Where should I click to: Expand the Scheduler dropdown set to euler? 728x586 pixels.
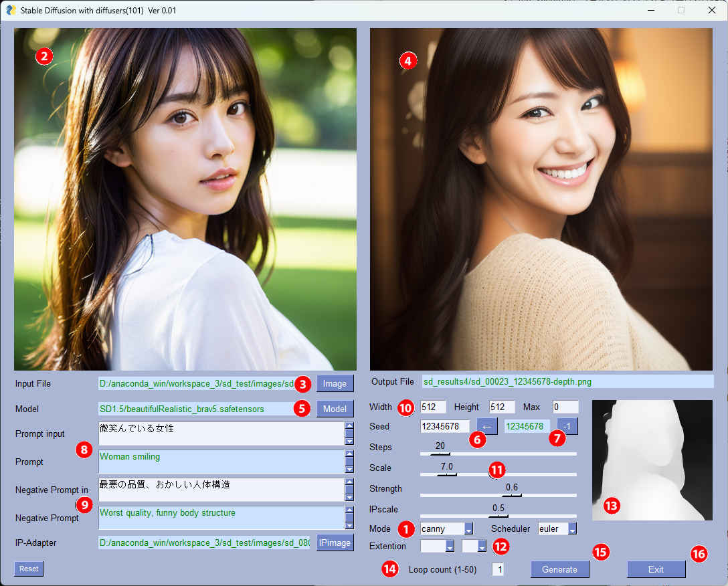(x=572, y=529)
